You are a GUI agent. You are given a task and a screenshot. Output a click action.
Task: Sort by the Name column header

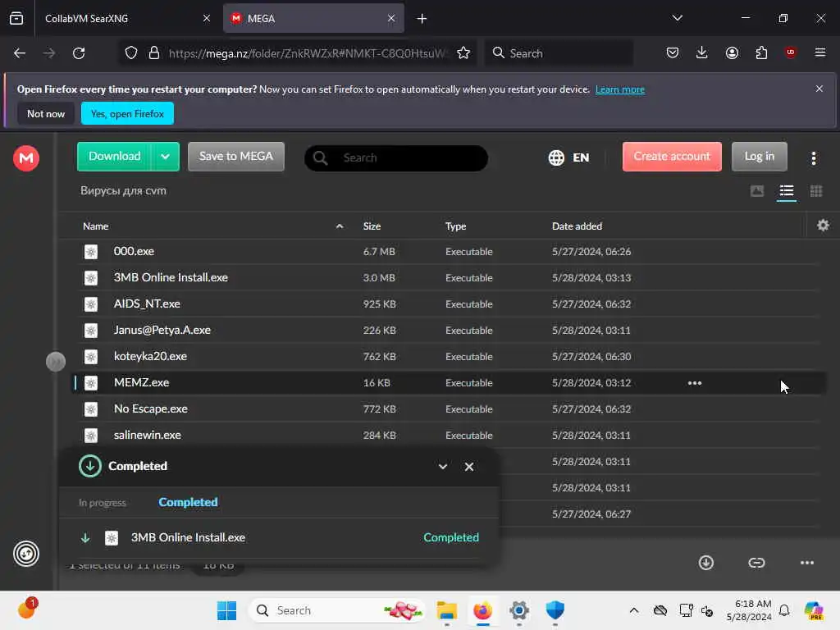click(x=95, y=226)
